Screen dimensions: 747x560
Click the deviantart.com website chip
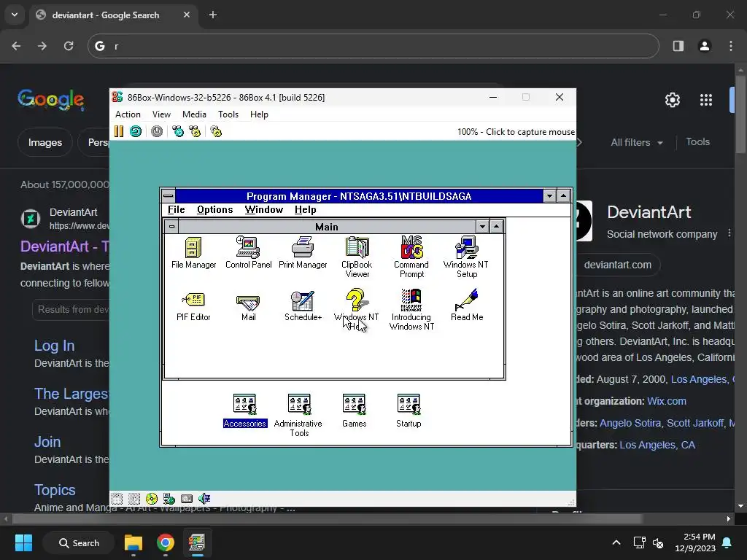[x=617, y=265]
